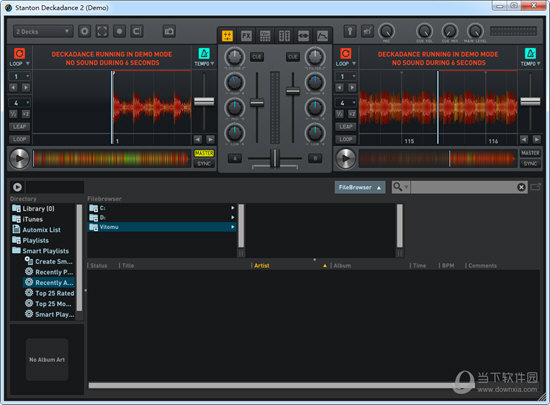Select Recently A... smart playlist
Image resolution: width=550 pixels, height=405 pixels.
coord(49,283)
